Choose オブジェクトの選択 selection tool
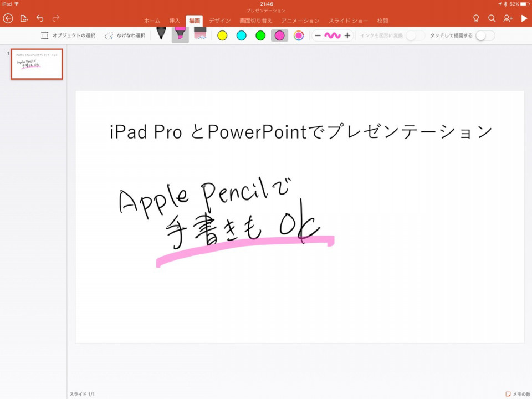This screenshot has height=399, width=532. click(68, 35)
